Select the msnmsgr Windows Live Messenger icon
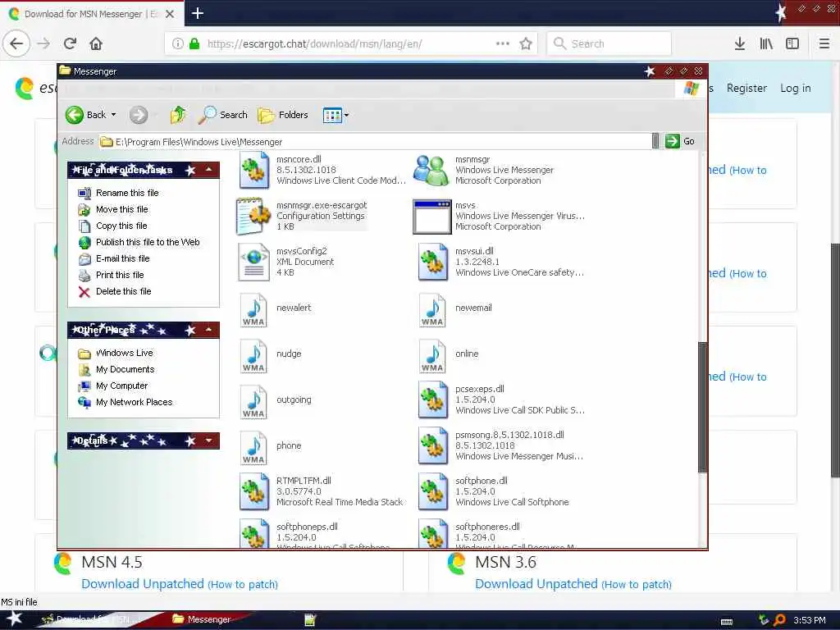 tap(431, 171)
